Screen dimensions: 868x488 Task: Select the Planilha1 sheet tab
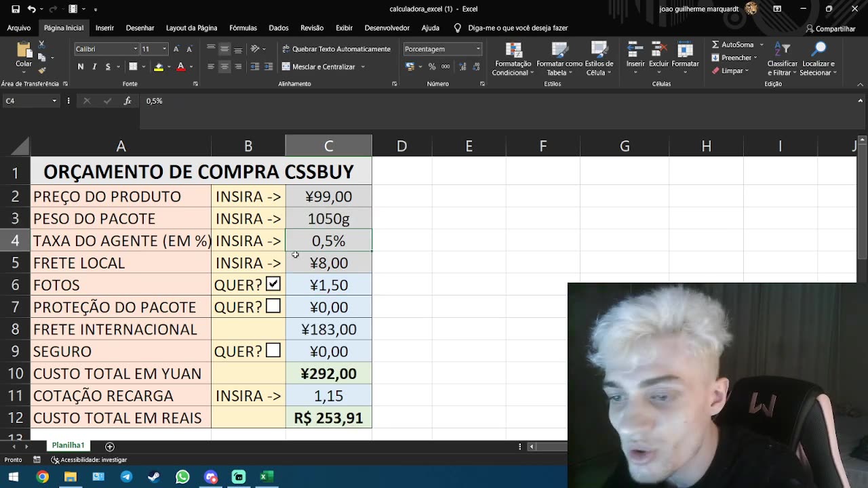click(x=68, y=445)
